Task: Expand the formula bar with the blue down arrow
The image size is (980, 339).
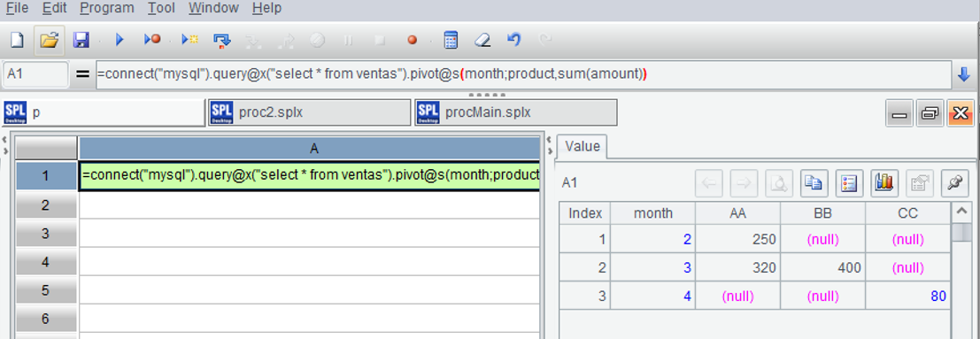Action: [964, 74]
